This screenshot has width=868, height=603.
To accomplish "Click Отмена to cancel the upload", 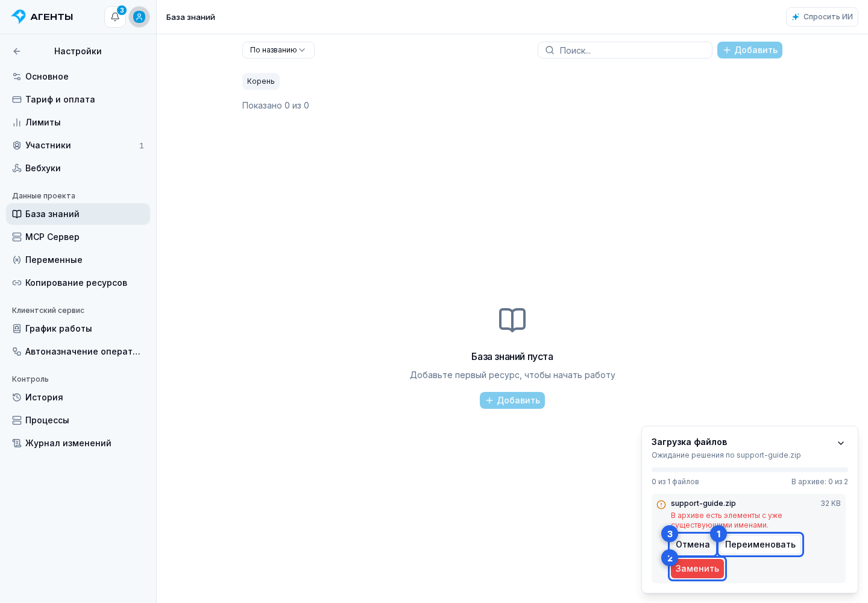I will (693, 545).
